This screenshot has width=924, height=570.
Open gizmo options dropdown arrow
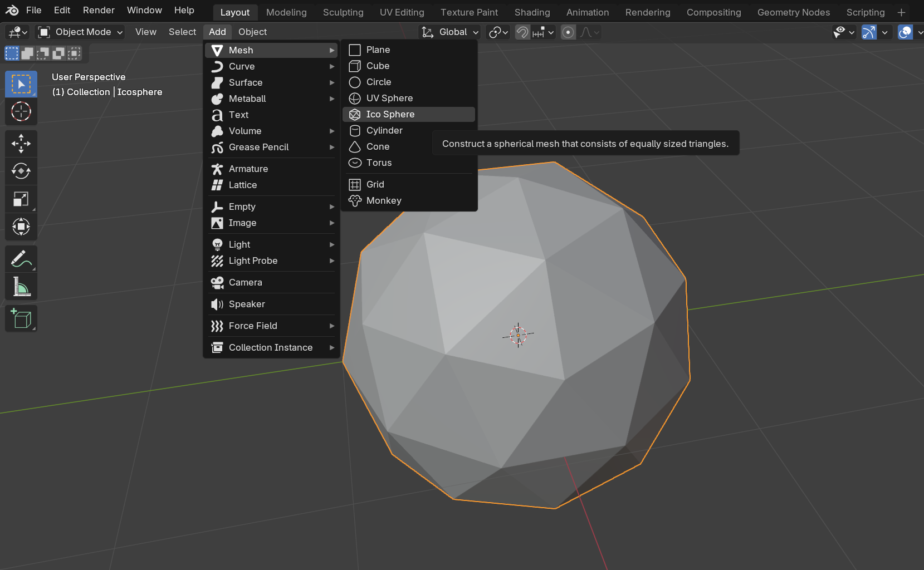pyautogui.click(x=884, y=32)
